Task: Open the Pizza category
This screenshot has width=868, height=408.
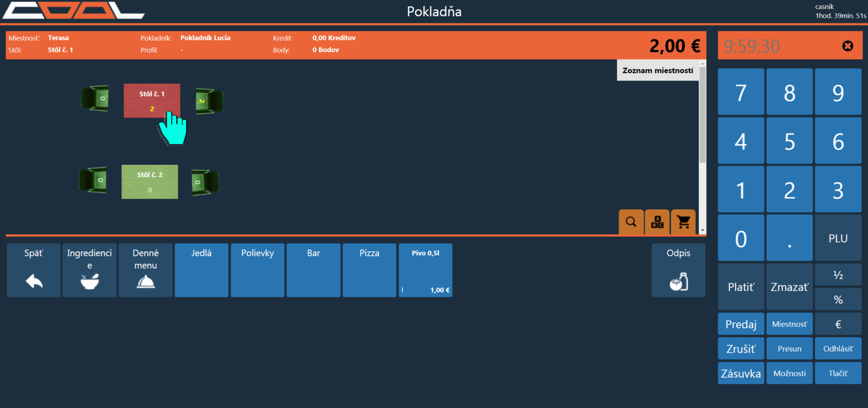Action: click(369, 270)
